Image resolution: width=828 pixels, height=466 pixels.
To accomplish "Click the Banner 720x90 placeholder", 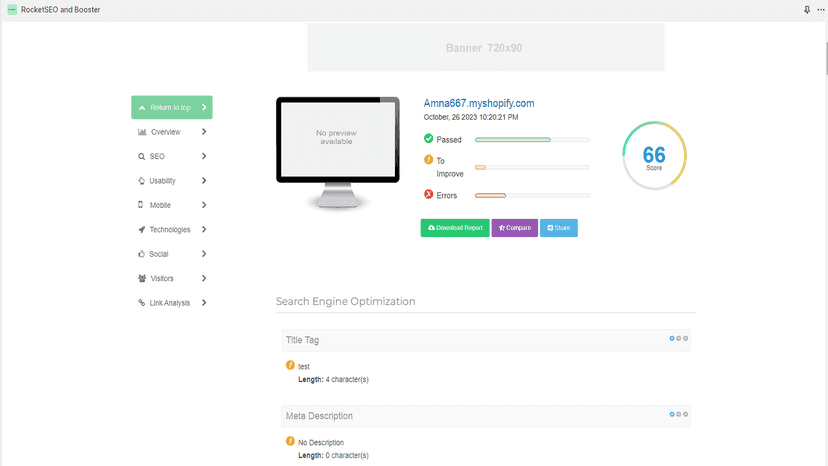I will (486, 48).
